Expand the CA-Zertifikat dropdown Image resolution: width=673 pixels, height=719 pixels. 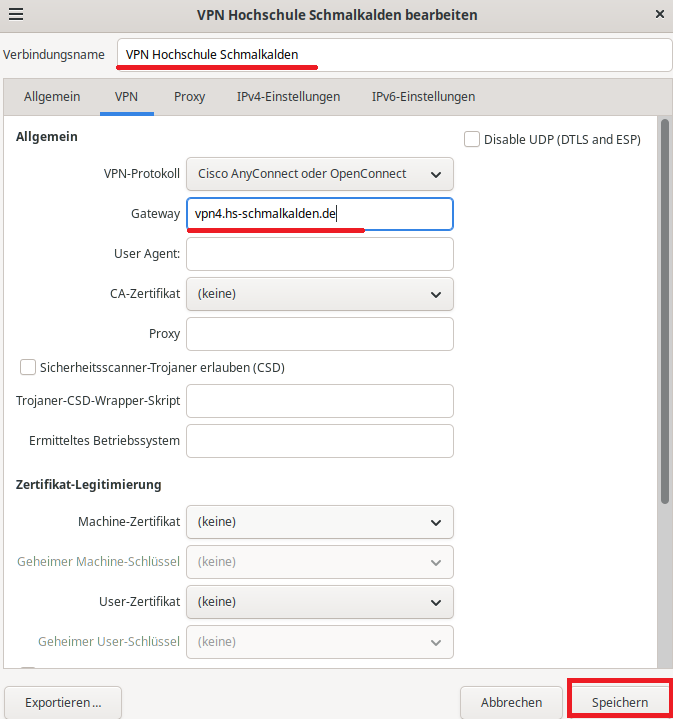coord(320,294)
